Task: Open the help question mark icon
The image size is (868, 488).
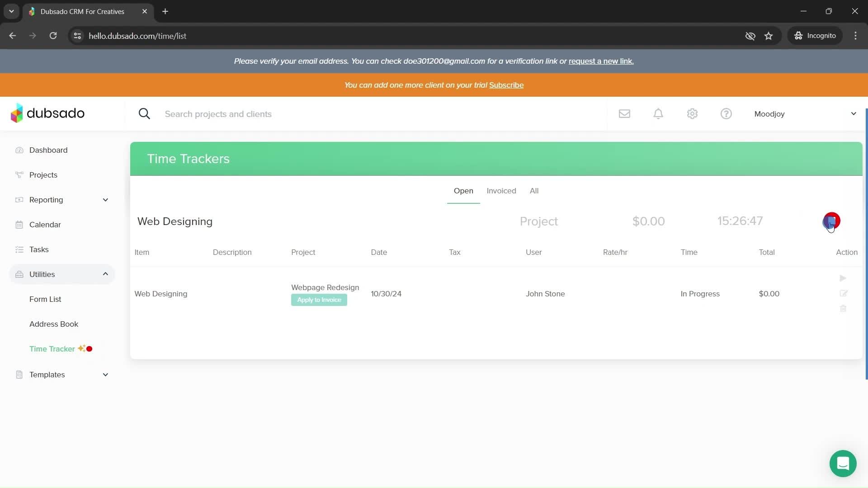Action: click(726, 114)
